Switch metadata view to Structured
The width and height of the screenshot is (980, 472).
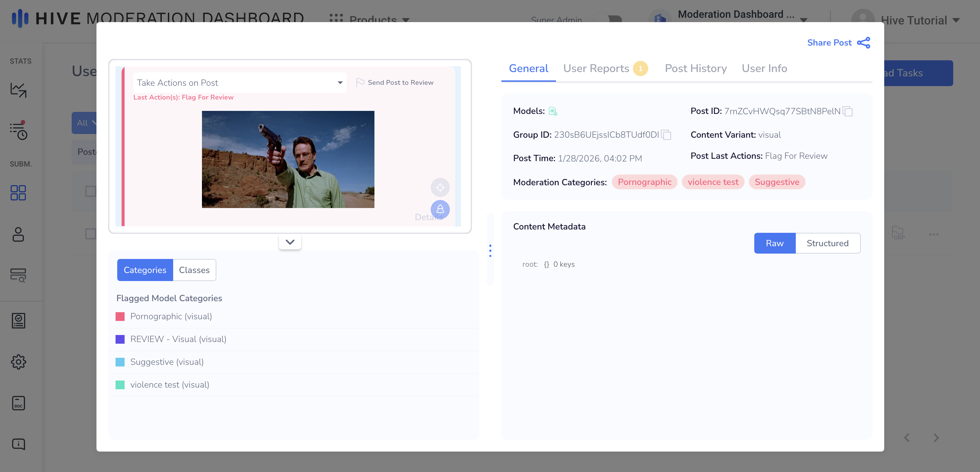pyautogui.click(x=827, y=243)
